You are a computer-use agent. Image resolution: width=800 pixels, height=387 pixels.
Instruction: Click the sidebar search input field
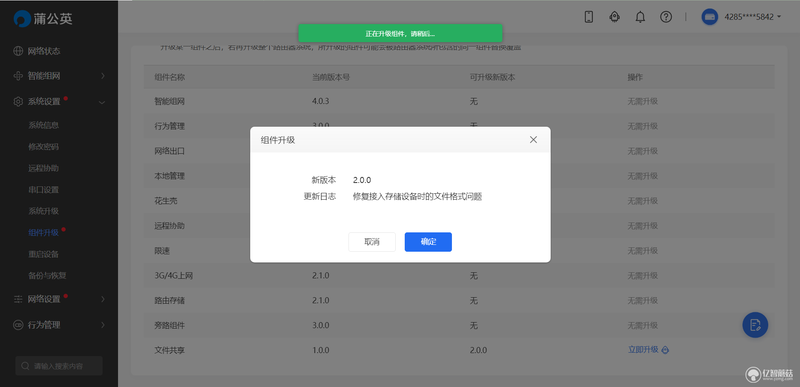click(x=59, y=366)
